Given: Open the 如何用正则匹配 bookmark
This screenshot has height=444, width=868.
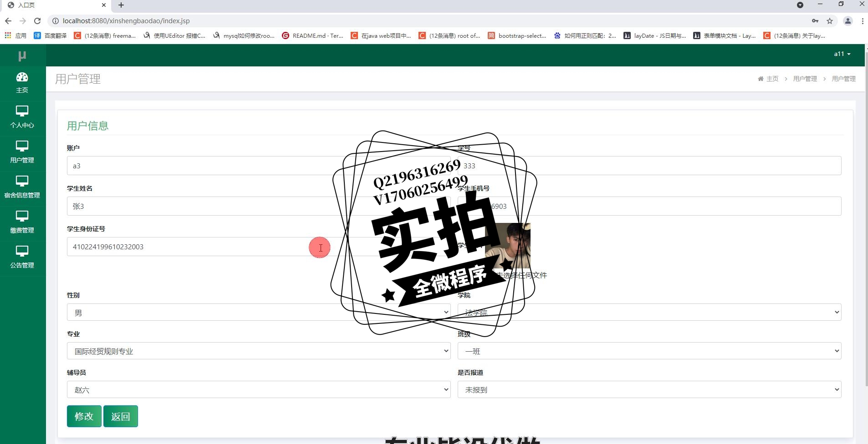Looking at the screenshot, I should [x=585, y=35].
